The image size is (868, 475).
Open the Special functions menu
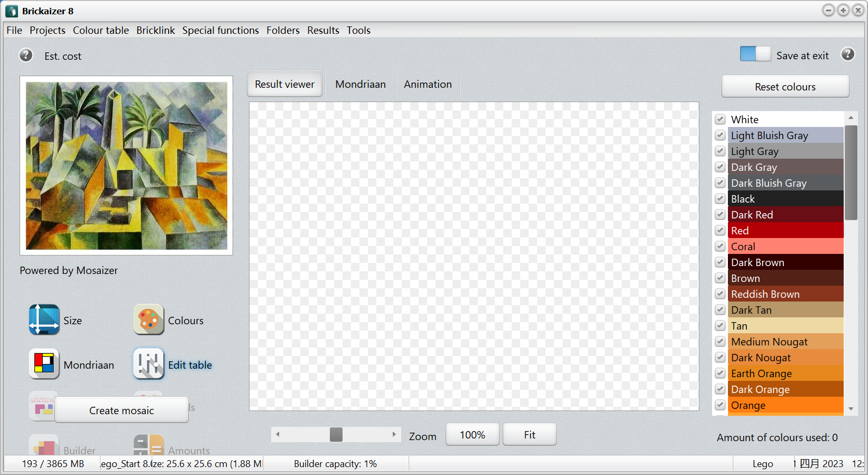[x=220, y=30]
